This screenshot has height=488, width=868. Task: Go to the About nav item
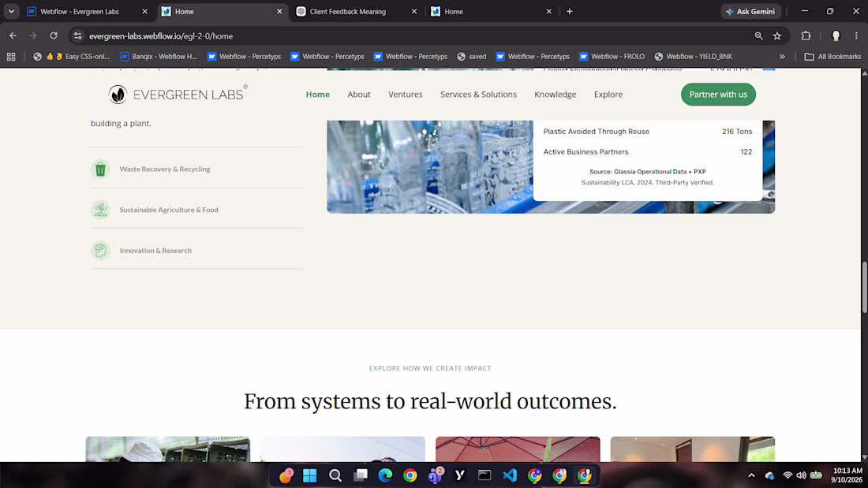(x=359, y=95)
